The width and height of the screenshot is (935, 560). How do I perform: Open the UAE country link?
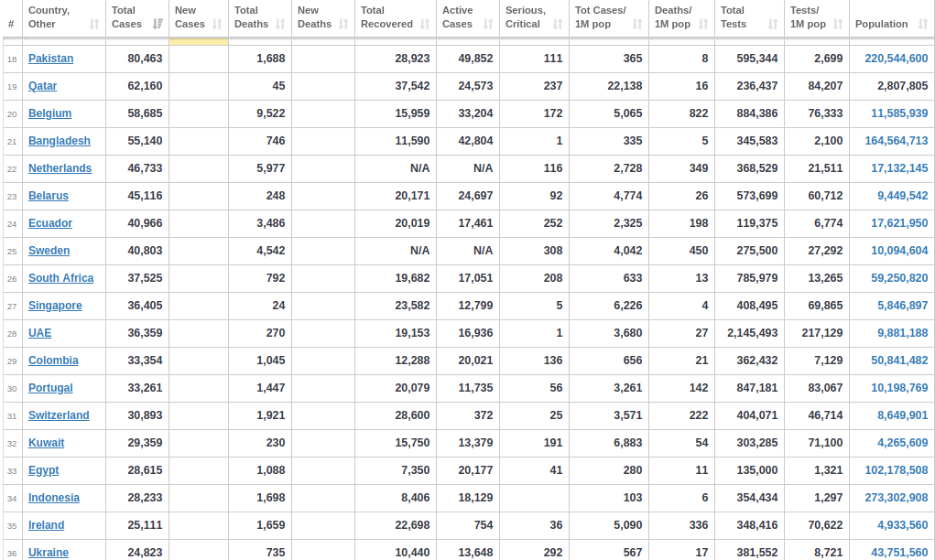click(40, 332)
